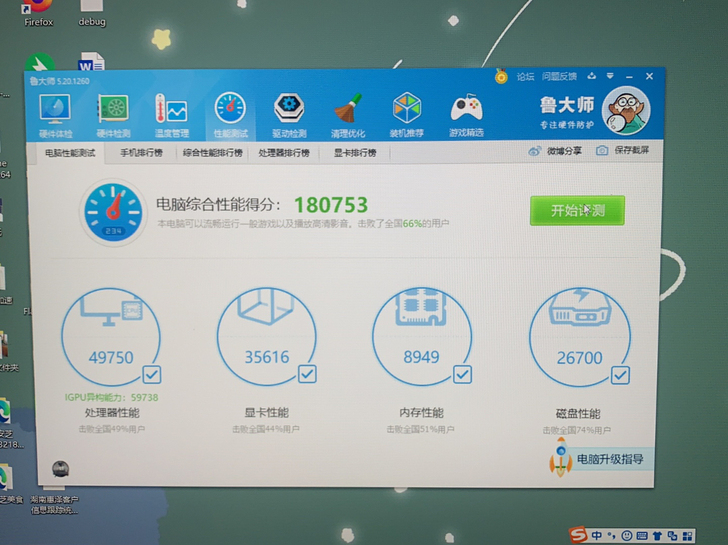Open the 论坛 forum link
The height and width of the screenshot is (545, 728).
click(526, 77)
